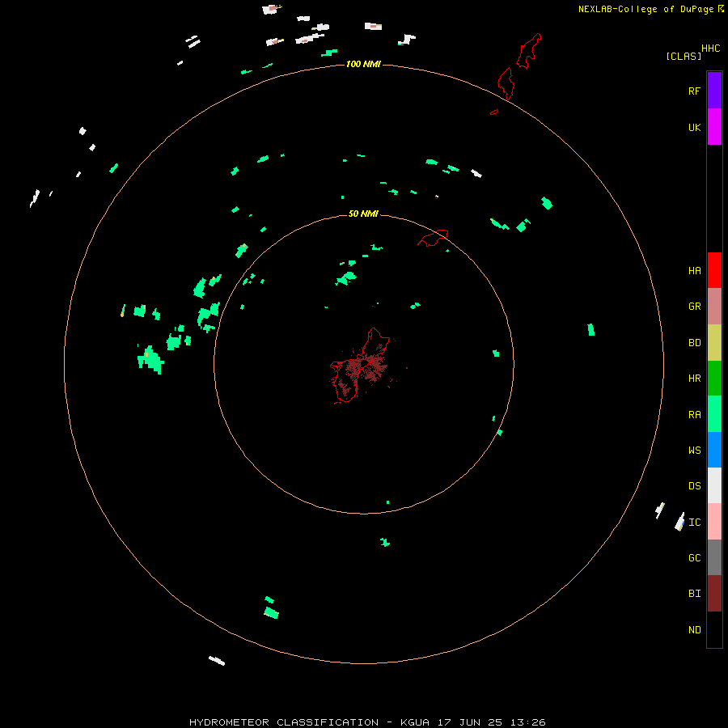This screenshot has width=728, height=728.
Task: Pick the dark green HR legend swatch
Action: pos(714,378)
